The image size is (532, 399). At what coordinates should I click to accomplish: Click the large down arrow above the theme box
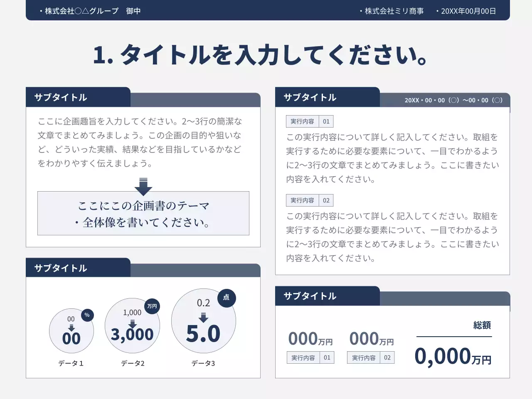coord(143,187)
